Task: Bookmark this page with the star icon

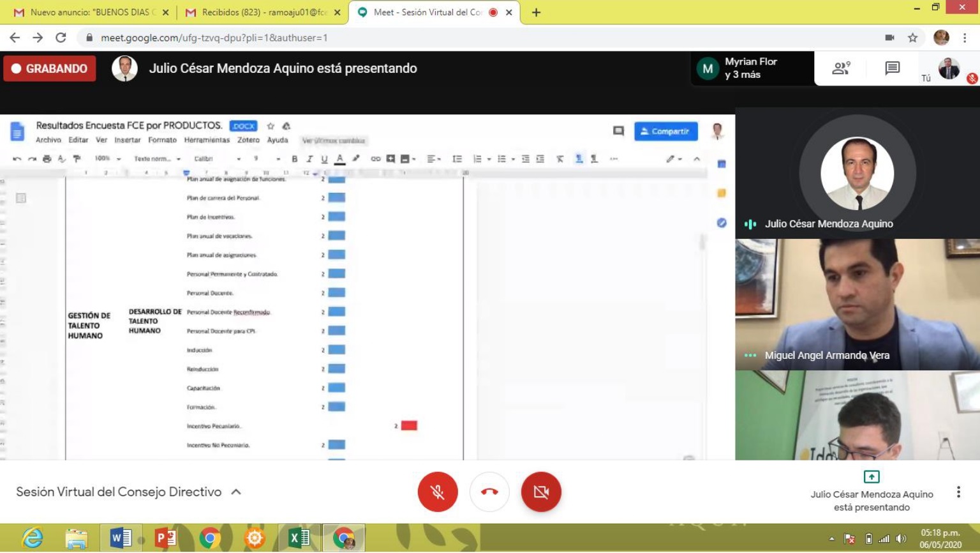Action: 912,38
